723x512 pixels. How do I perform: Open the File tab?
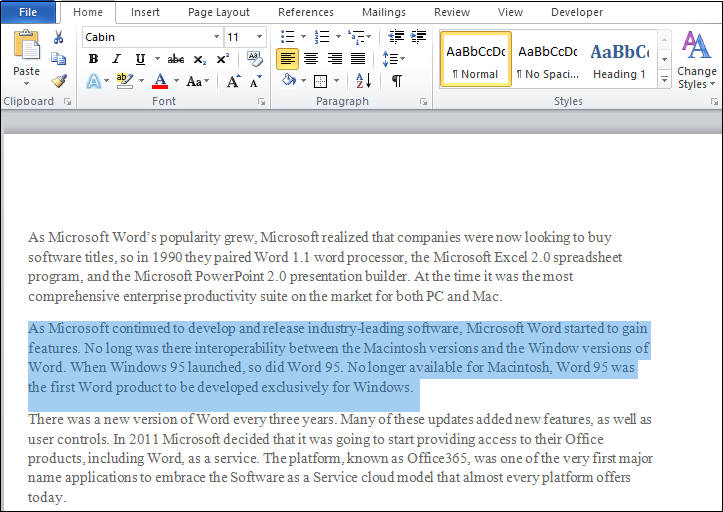click(x=28, y=12)
